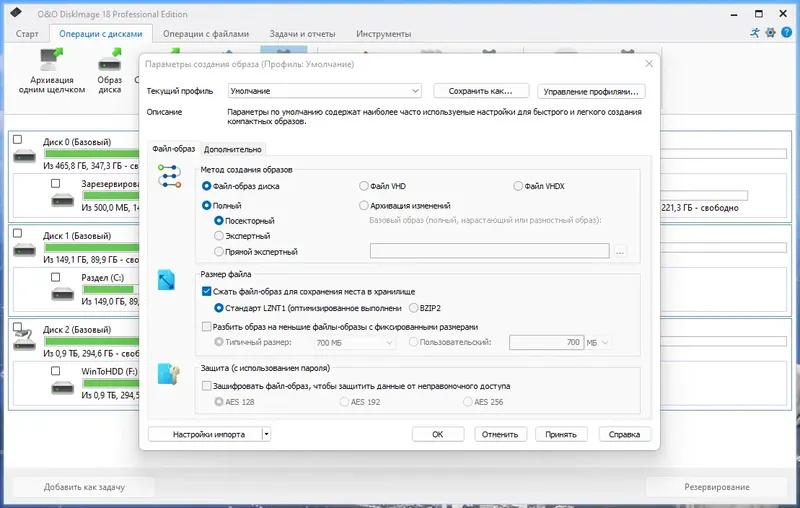Click the Резервирование button
The height and width of the screenshot is (508, 800).
coord(717,487)
